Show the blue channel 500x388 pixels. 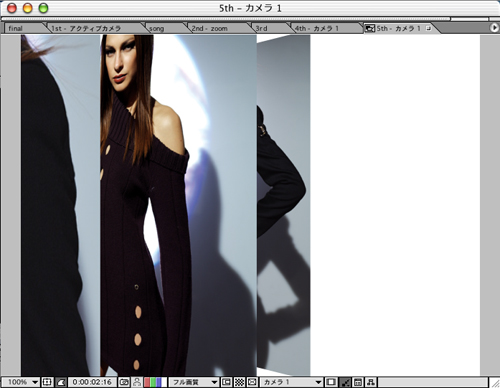point(159,382)
